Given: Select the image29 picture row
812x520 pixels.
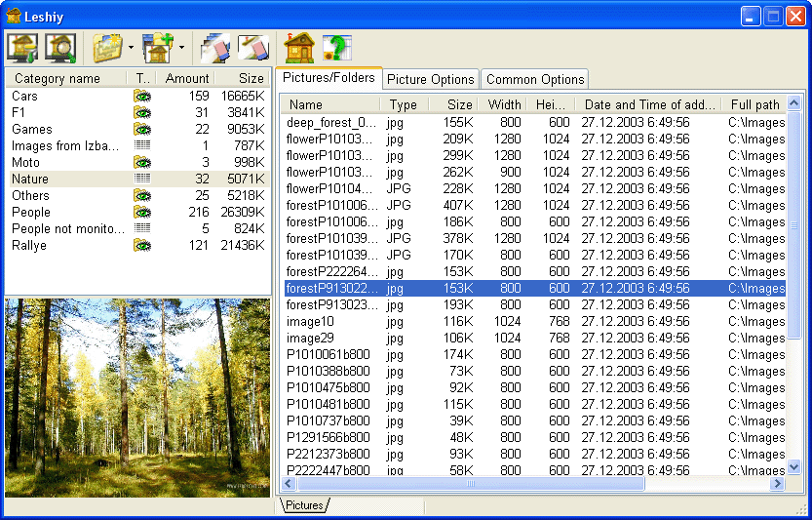Looking at the screenshot, I should [x=535, y=338].
